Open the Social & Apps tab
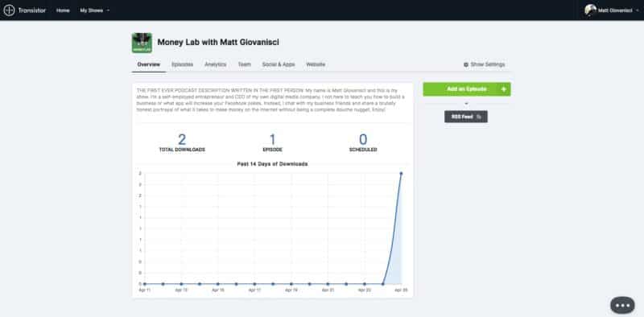Image resolution: width=644 pixels, height=317 pixels. click(x=279, y=64)
